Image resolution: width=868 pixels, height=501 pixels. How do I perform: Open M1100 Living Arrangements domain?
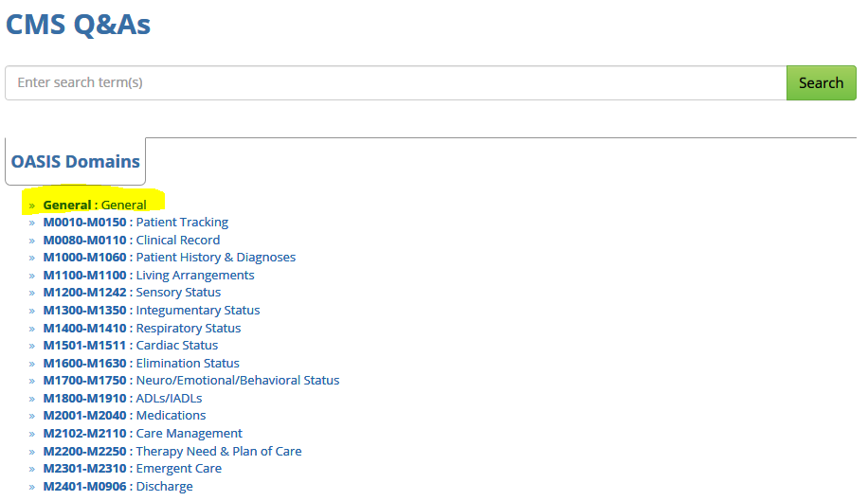click(x=149, y=276)
